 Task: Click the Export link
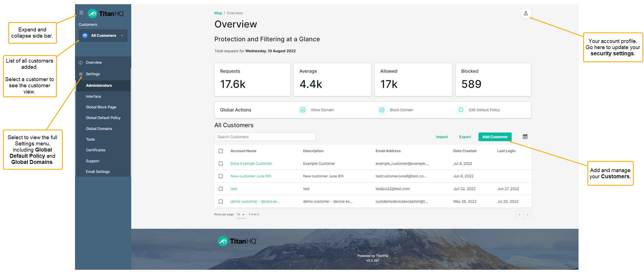tap(465, 137)
